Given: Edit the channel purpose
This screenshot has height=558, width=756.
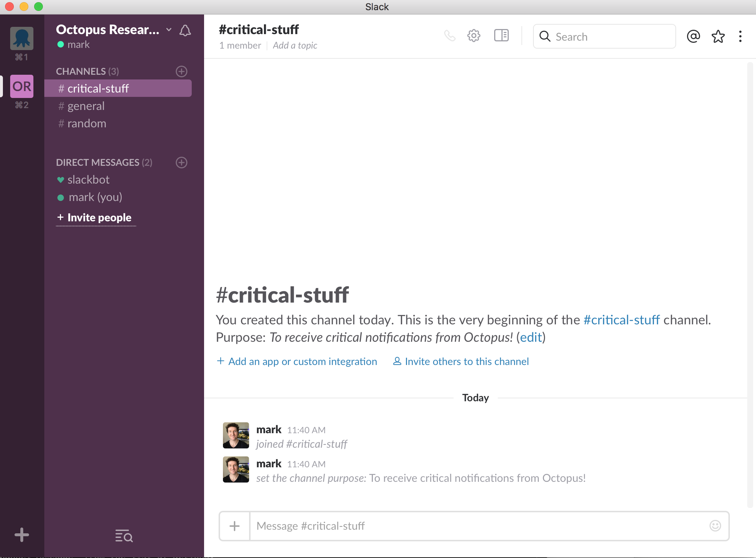Looking at the screenshot, I should pos(531,337).
